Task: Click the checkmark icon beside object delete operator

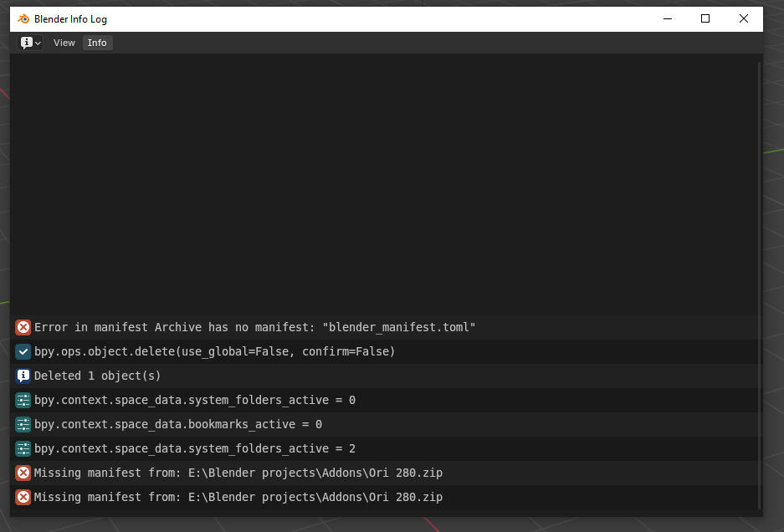Action: tap(23, 351)
